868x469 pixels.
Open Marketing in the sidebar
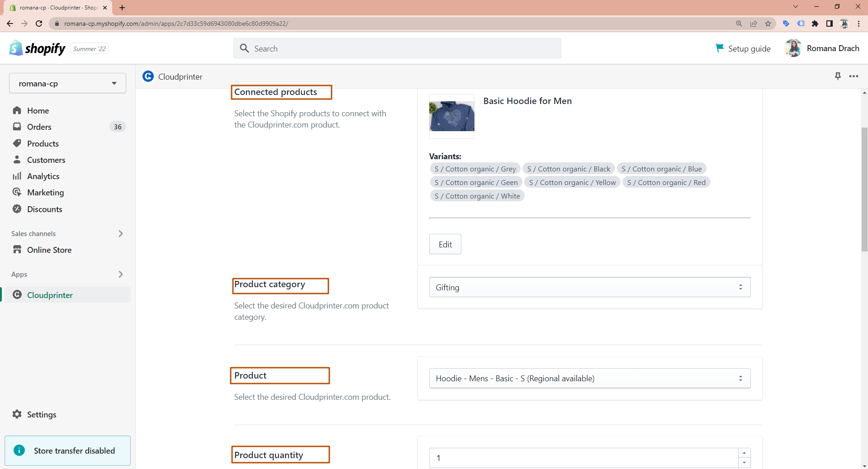pos(46,192)
